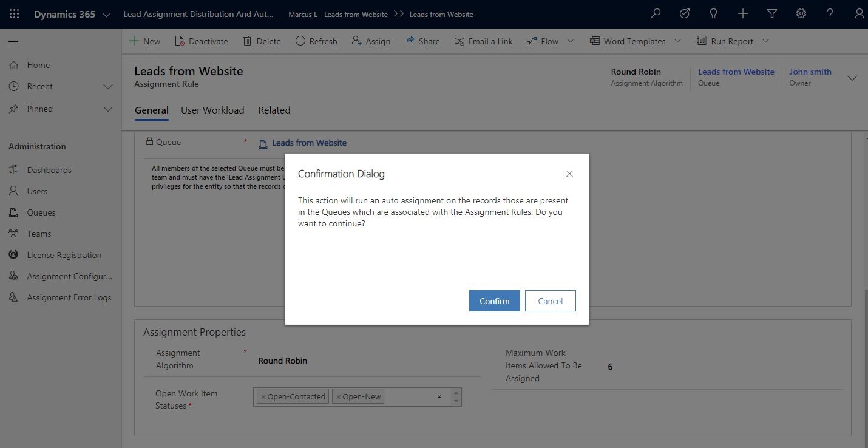Switch to the User Workload tab

coord(212,110)
